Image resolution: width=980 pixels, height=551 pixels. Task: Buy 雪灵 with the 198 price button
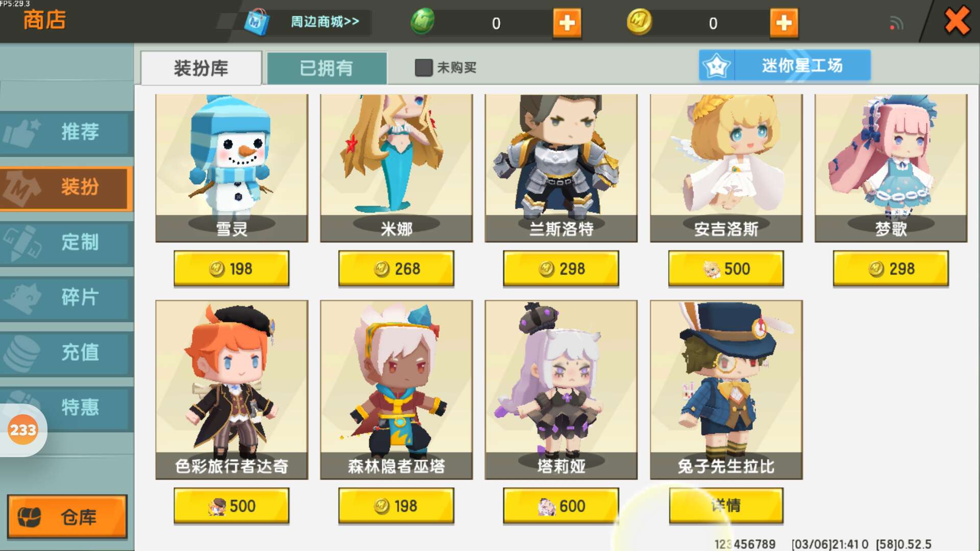pos(231,268)
